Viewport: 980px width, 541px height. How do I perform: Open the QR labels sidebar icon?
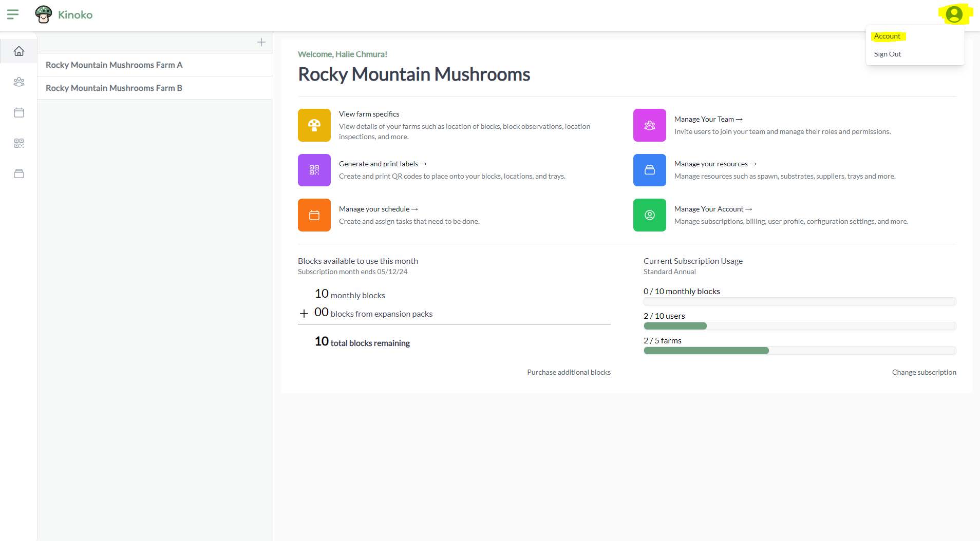point(19,143)
